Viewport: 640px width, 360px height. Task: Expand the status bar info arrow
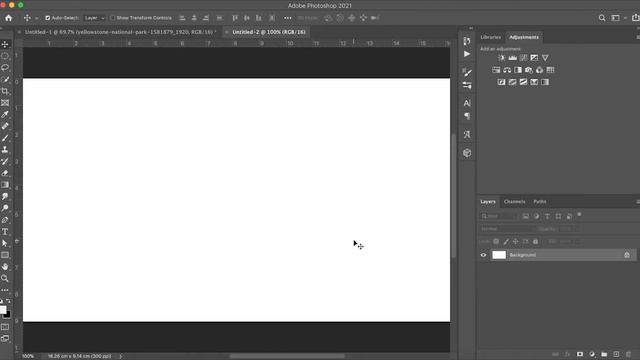[x=120, y=356]
